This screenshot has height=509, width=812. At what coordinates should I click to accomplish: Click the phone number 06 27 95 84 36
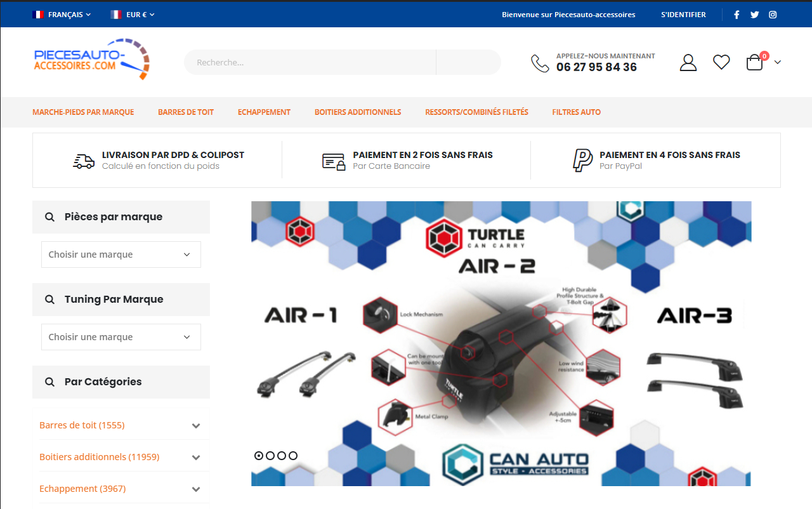596,67
